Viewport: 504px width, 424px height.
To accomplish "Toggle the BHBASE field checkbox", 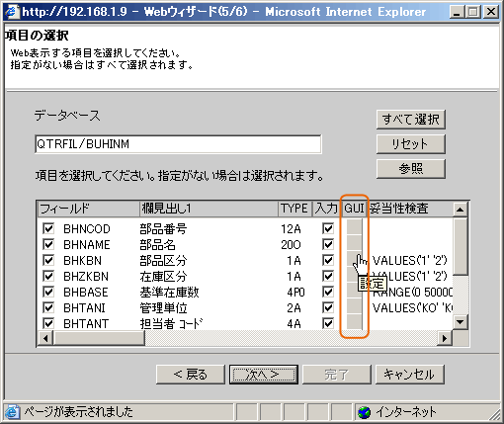I will (x=48, y=292).
